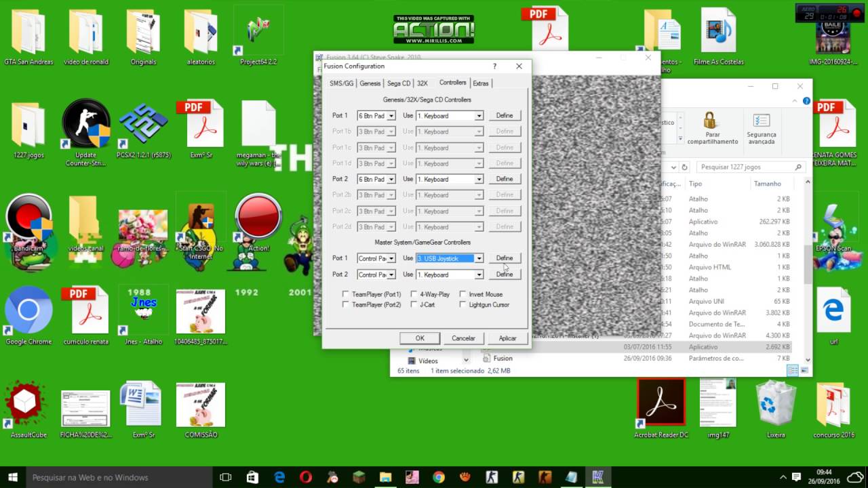This screenshot has width=868, height=488.
Task: Enable the Lightgun Cursor option
Action: point(464,304)
